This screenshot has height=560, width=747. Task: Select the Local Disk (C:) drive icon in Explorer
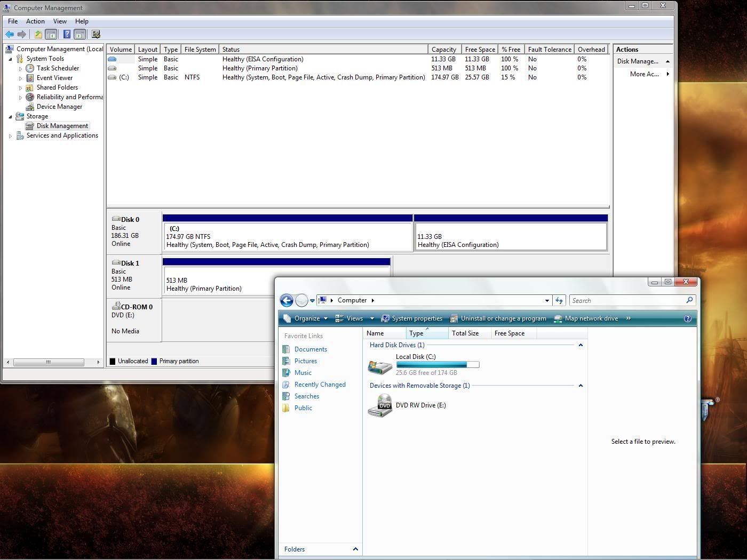380,366
